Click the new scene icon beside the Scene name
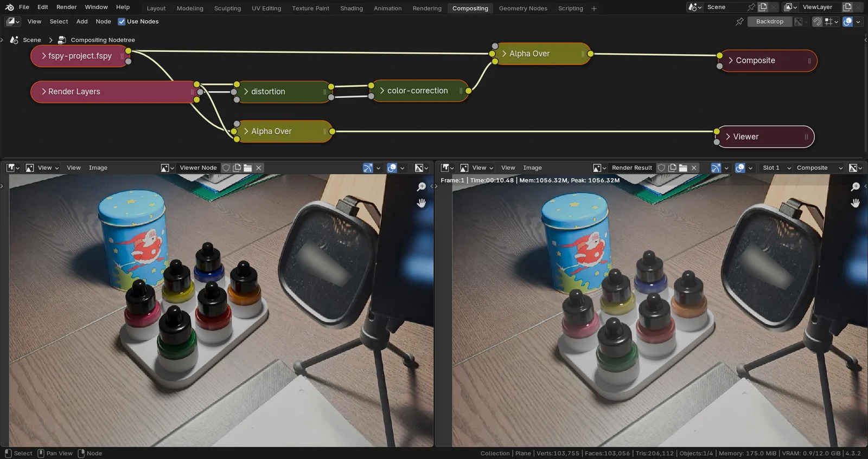 (x=763, y=7)
